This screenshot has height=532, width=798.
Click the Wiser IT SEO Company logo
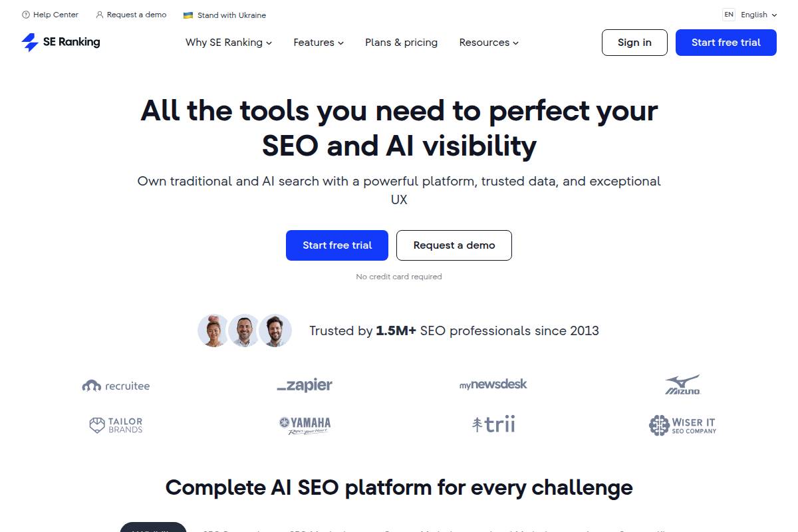[682, 425]
